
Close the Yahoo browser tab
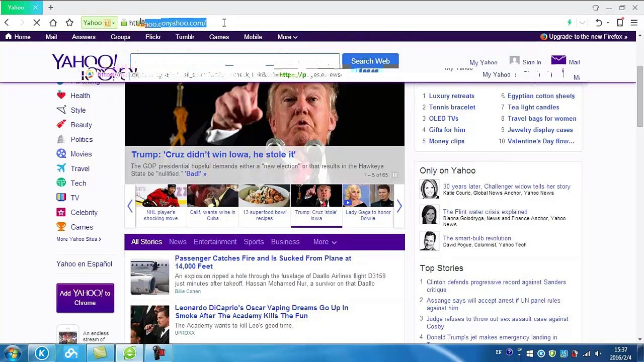[x=36, y=8]
